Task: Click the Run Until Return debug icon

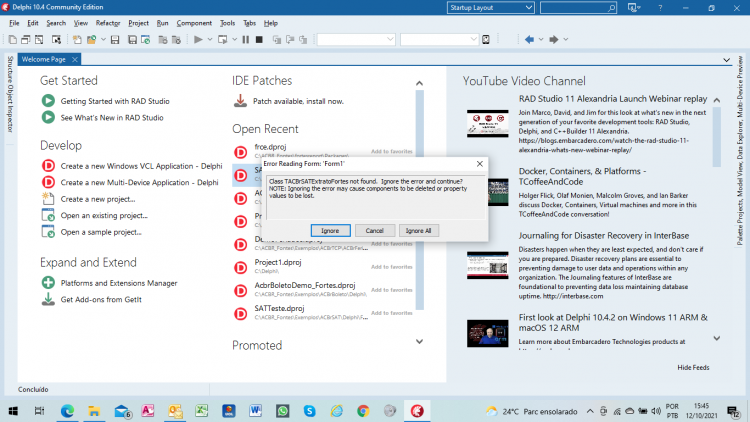Action: (303, 40)
